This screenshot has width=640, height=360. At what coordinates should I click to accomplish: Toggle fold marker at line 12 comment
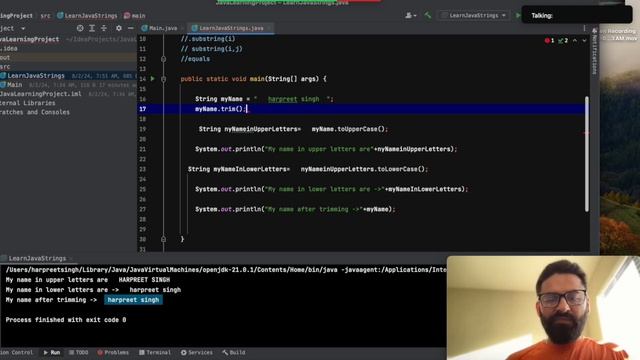163,59
